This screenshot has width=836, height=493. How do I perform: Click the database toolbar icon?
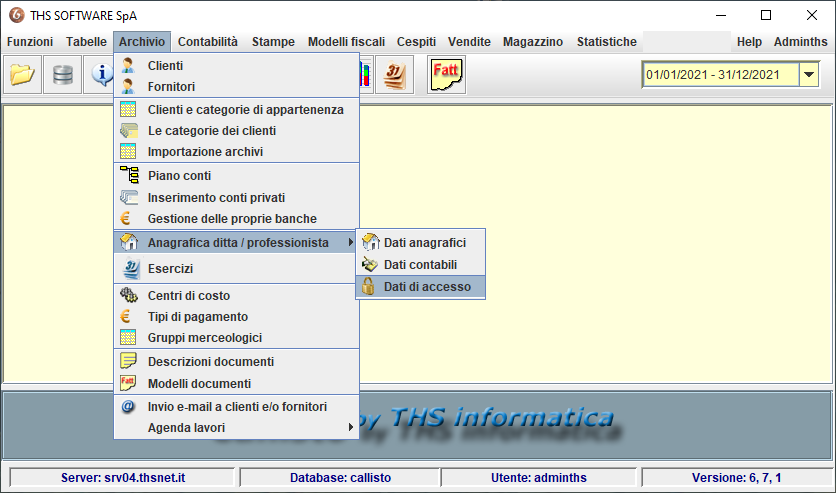click(62, 75)
